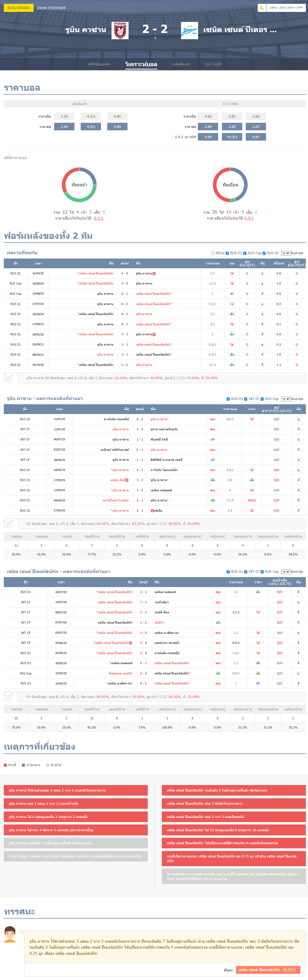
Task: Click the note icon beside Rubin's 60.00% win-rate summary
Action: [8, 523]
